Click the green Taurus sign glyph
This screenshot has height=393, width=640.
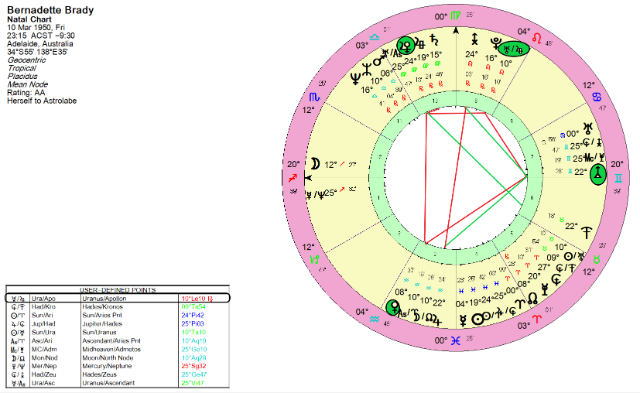597,259
